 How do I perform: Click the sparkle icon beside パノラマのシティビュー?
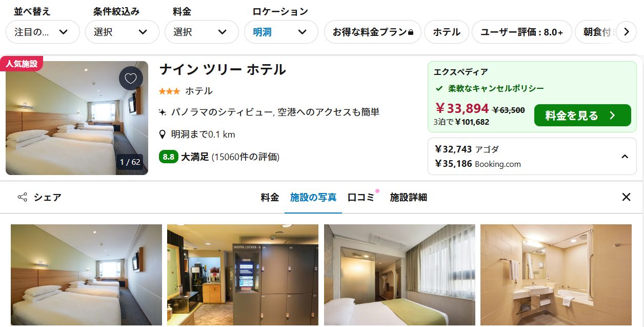tap(163, 112)
